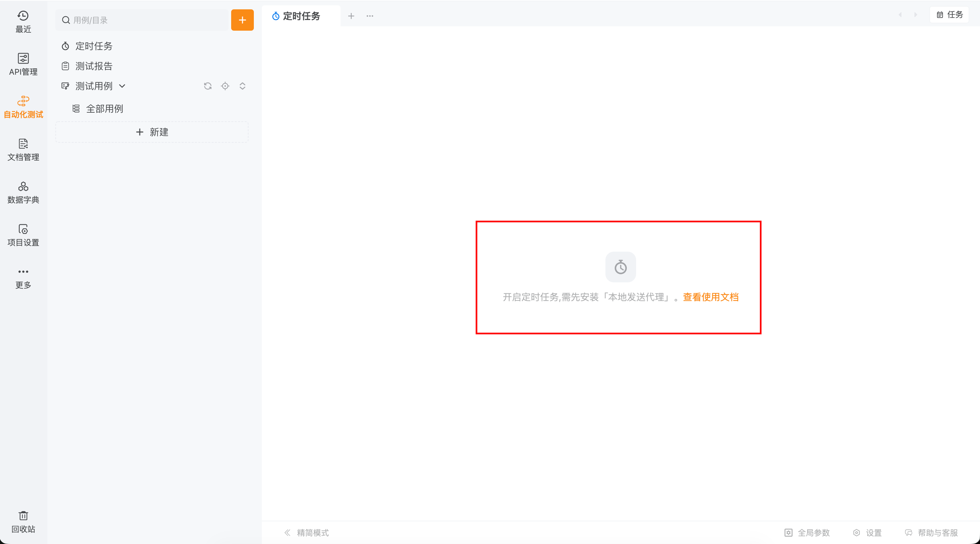Click the 测试用例 section icon

pos(65,86)
